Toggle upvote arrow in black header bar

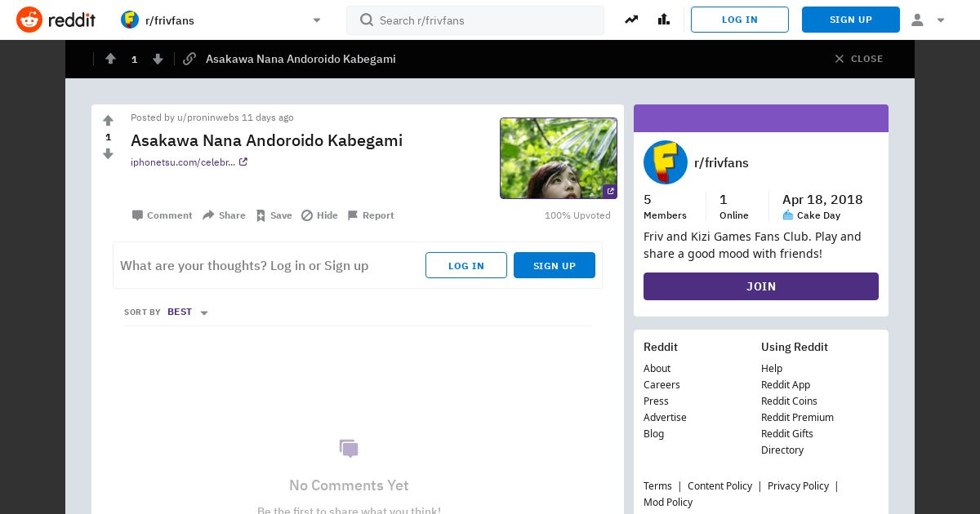[110, 59]
